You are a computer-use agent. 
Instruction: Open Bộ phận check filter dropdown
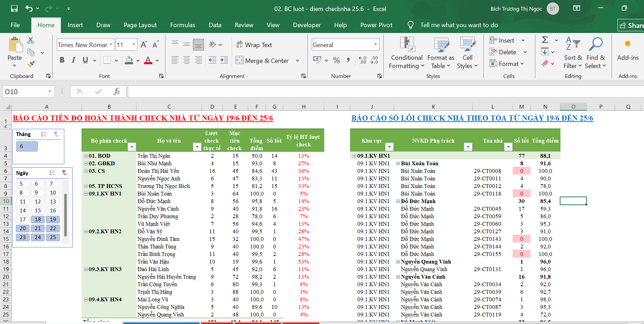(132, 147)
